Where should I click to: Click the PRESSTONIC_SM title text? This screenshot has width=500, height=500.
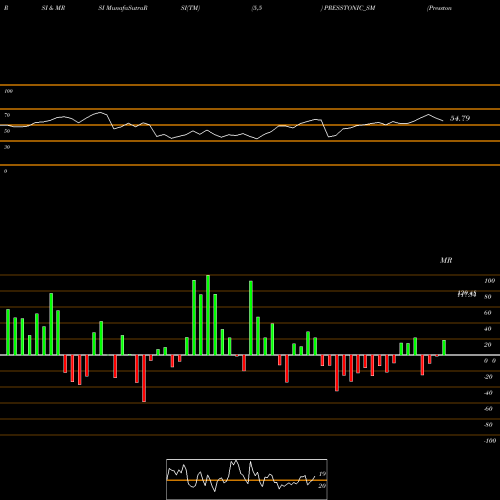pyautogui.click(x=350, y=8)
